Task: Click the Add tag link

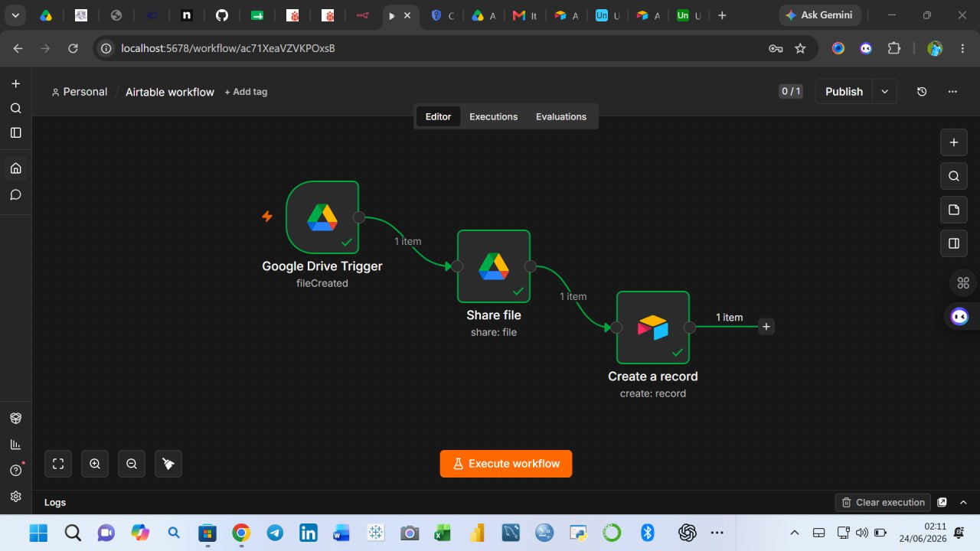Action: (246, 92)
